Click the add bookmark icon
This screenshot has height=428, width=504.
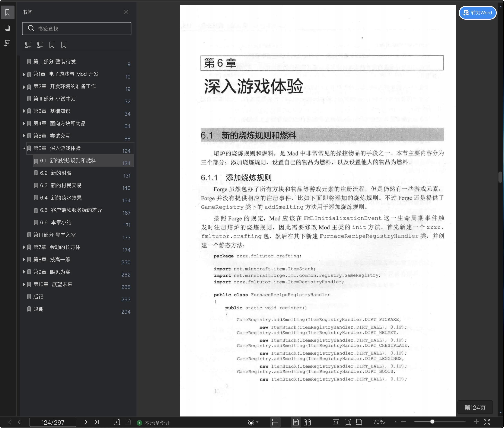click(x=52, y=45)
